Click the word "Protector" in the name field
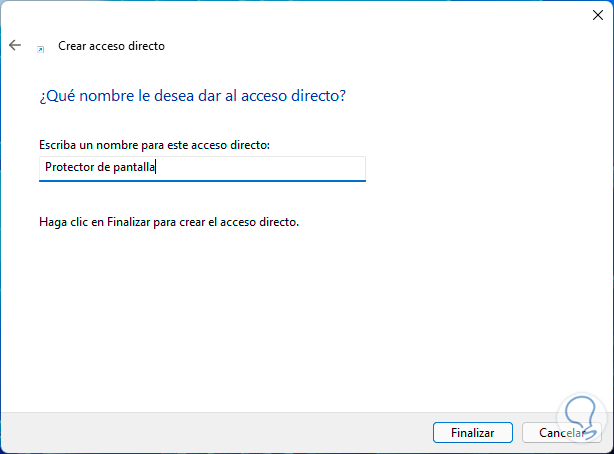Screen dimensions: 614x454 (x=69, y=168)
